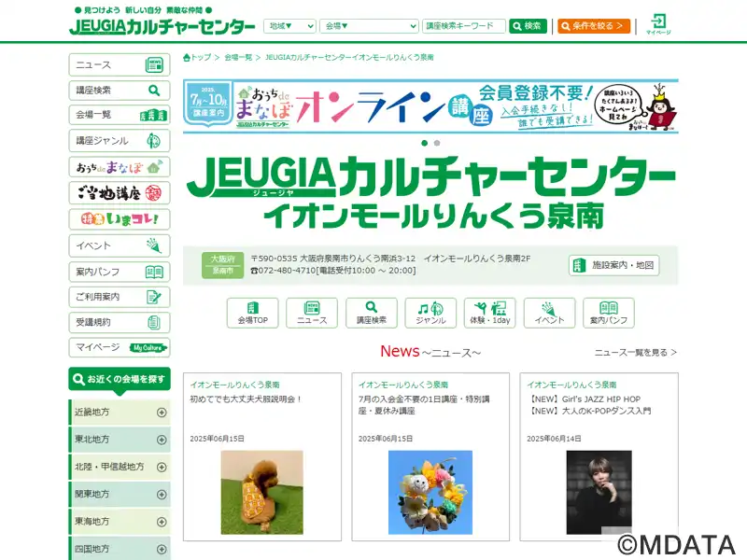Click the ジャンル music icon button
This screenshot has width=747, height=560.
430,313
